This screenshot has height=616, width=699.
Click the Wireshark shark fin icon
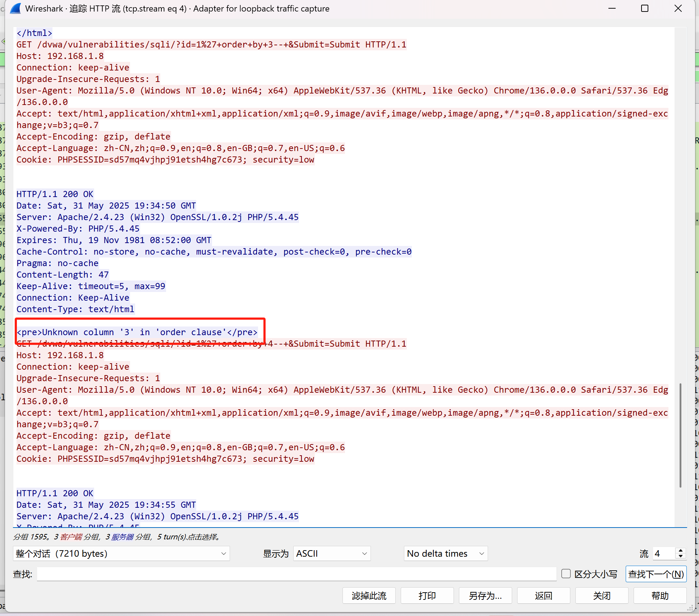coord(16,8)
